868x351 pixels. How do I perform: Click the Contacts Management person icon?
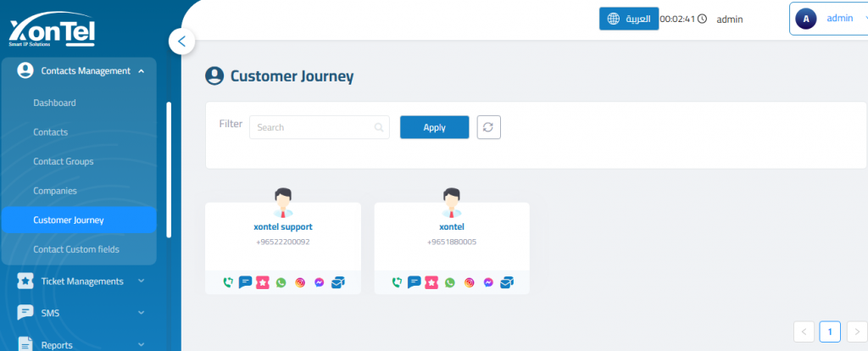tap(25, 71)
